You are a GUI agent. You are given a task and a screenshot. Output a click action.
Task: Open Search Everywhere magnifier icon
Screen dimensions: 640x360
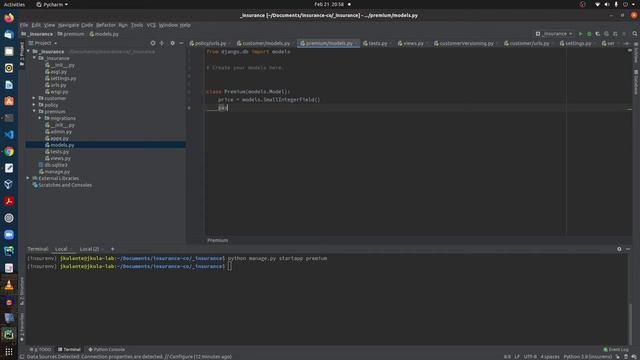(635, 34)
